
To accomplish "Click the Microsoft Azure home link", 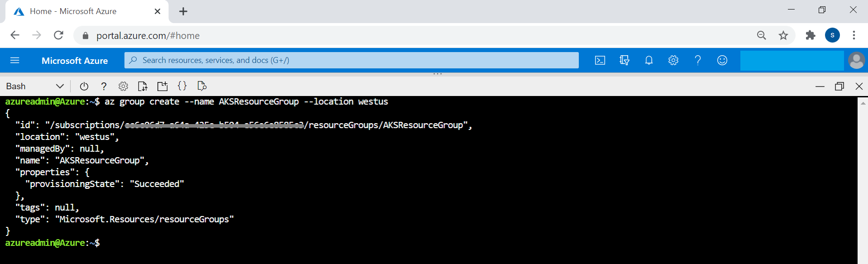I will (x=75, y=61).
